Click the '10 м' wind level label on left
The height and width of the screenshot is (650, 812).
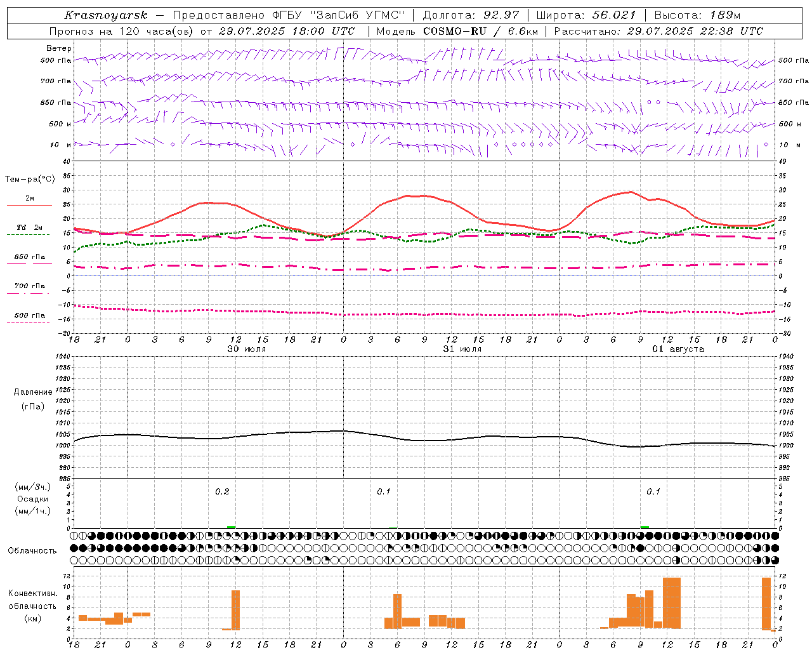[61, 145]
